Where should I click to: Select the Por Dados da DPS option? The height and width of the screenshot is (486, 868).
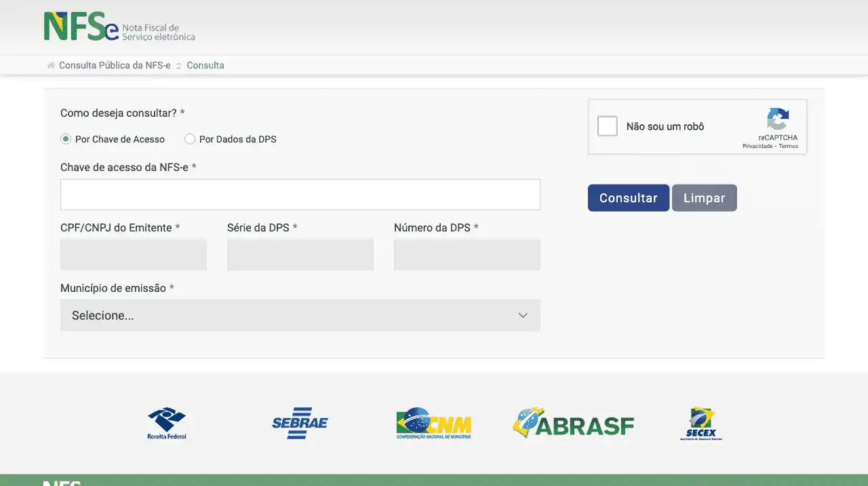[x=190, y=139]
